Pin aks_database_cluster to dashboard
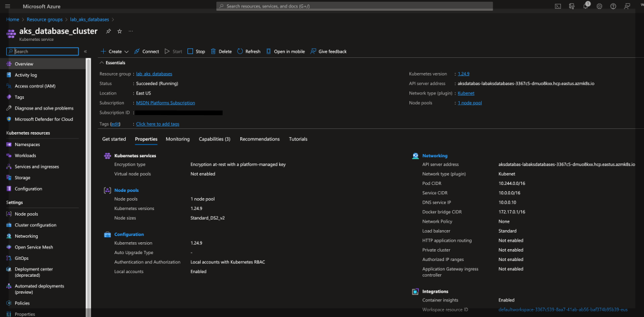This screenshot has width=644, height=317. (109, 31)
